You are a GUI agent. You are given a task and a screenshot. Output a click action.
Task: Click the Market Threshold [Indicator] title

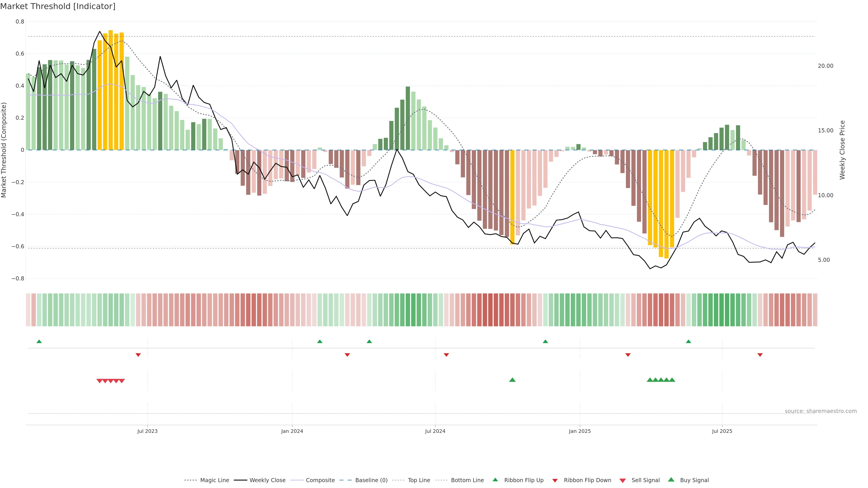click(x=58, y=6)
